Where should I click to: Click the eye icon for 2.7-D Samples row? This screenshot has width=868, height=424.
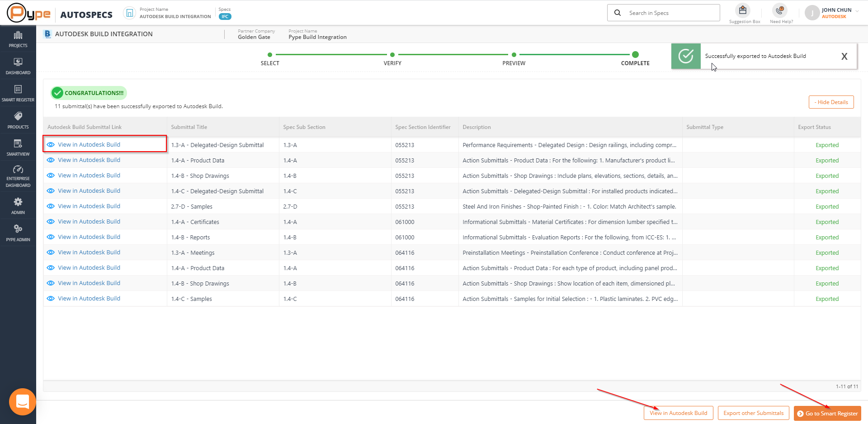pyautogui.click(x=51, y=206)
